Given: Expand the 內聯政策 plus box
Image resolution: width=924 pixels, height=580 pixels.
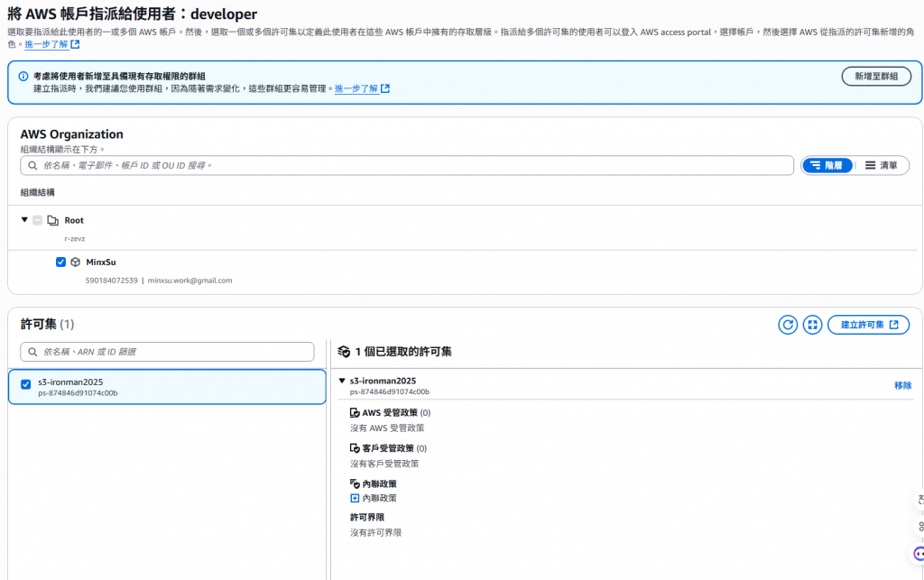Looking at the screenshot, I should click(355, 498).
